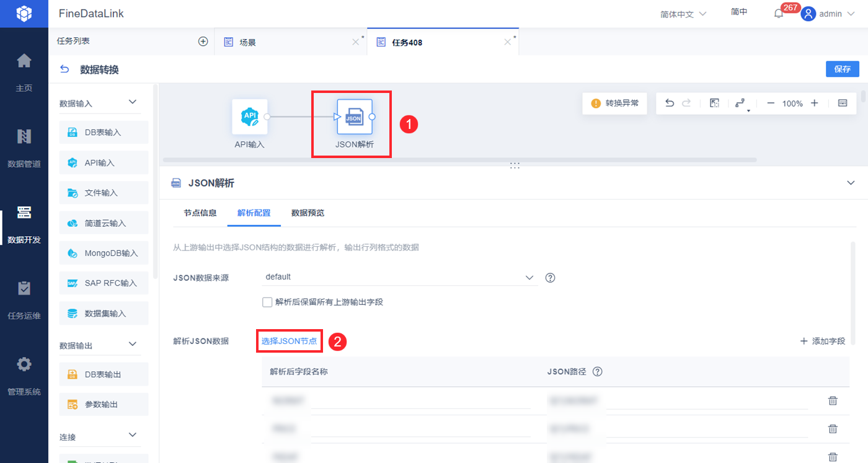This screenshot has width=868, height=463.
Task: Enable 解析后保留所有上游输出字段 checkbox
Action: pos(267,302)
